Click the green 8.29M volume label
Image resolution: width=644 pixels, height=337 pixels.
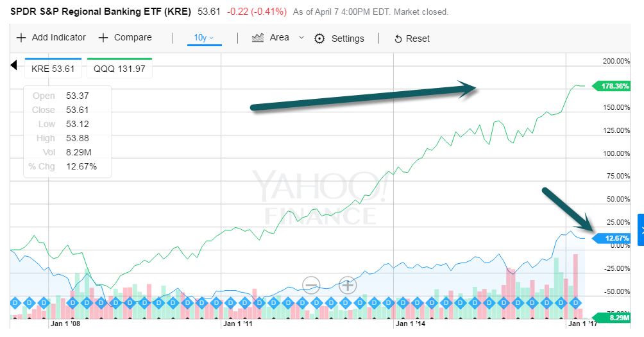point(613,318)
